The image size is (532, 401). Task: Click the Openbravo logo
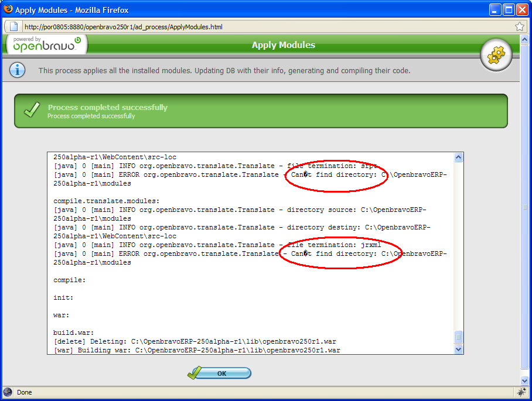[x=47, y=44]
